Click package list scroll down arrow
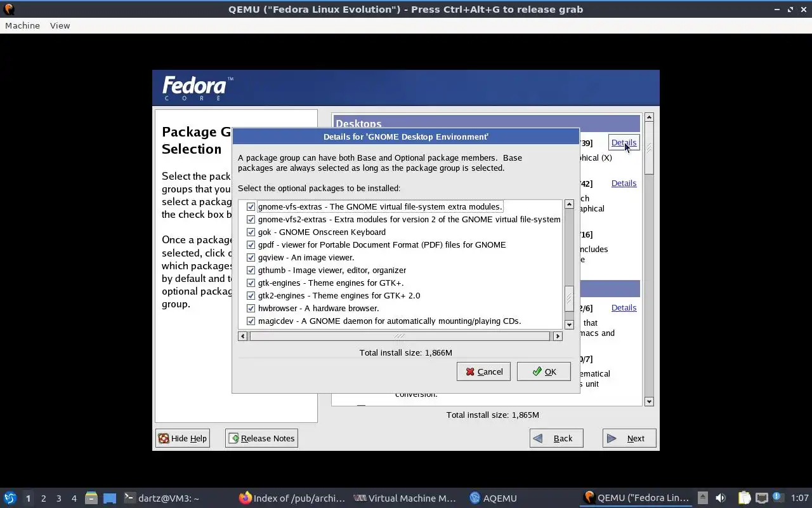Screen dimensions: 812x508 tap(569, 324)
